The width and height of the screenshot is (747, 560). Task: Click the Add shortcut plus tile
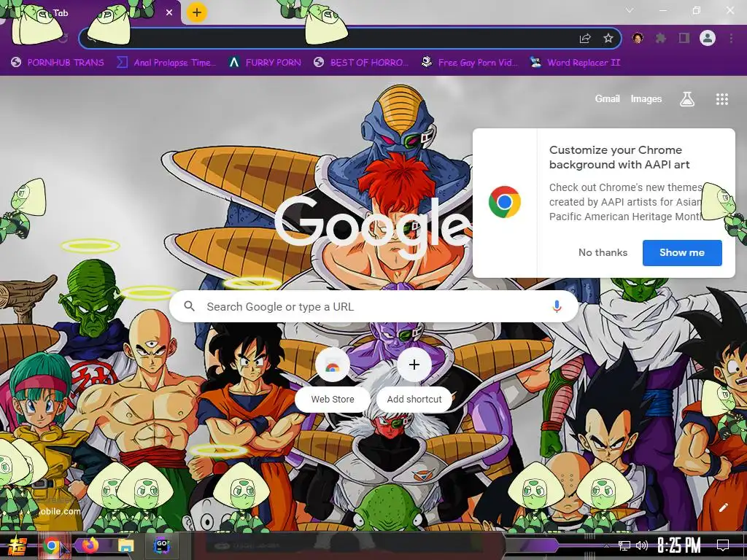pos(414,379)
